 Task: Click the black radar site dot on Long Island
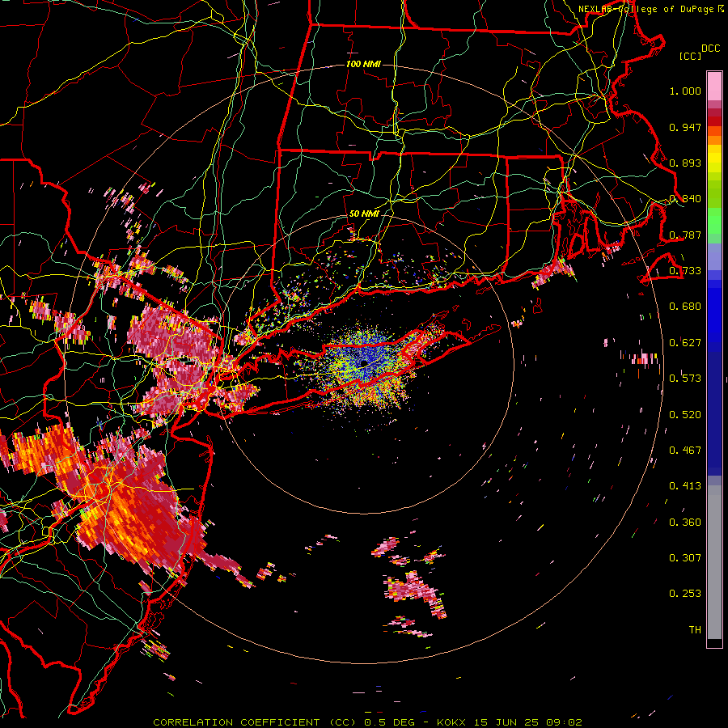pos(365,363)
